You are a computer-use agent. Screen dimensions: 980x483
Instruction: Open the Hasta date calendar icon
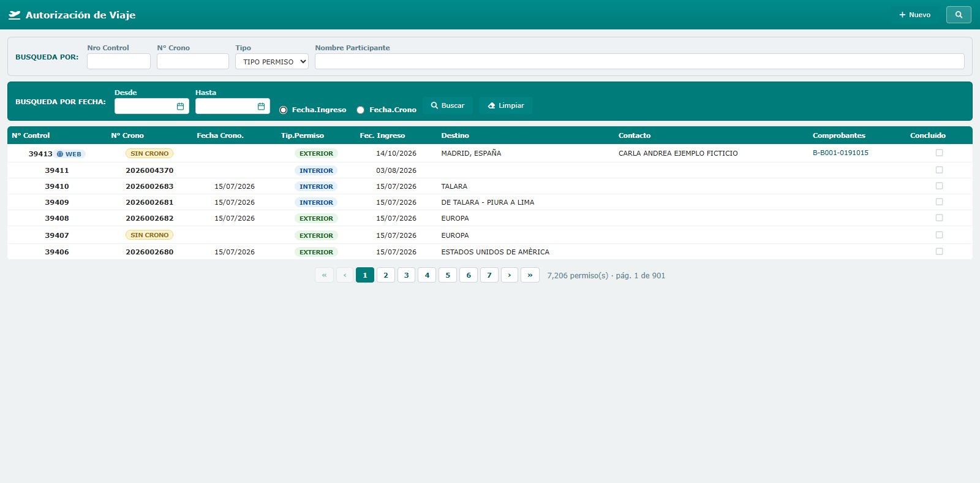[x=261, y=107]
